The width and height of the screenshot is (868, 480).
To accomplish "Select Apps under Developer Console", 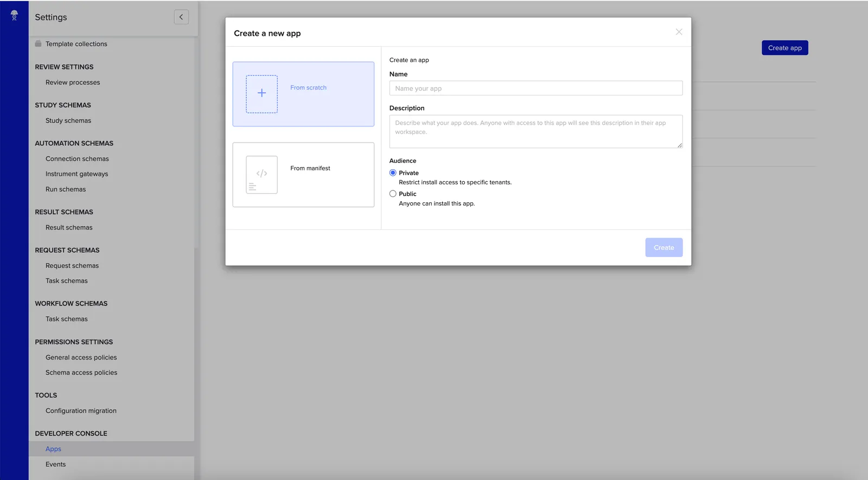I will pos(53,449).
